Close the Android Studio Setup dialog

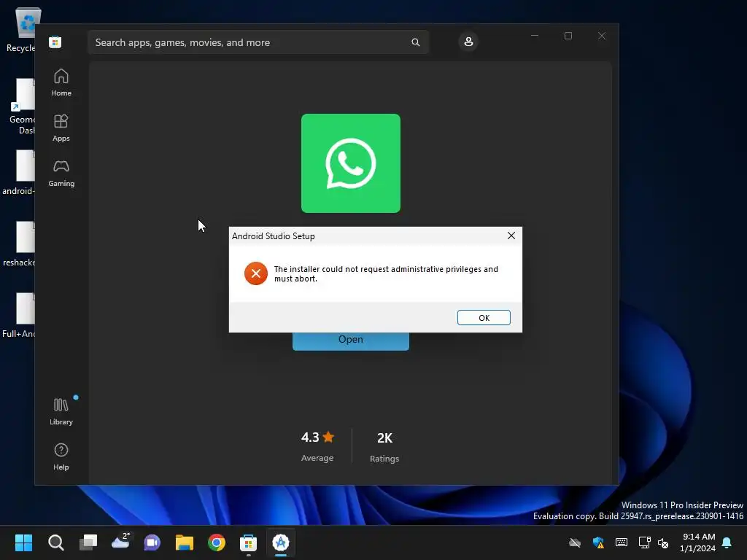coord(511,236)
